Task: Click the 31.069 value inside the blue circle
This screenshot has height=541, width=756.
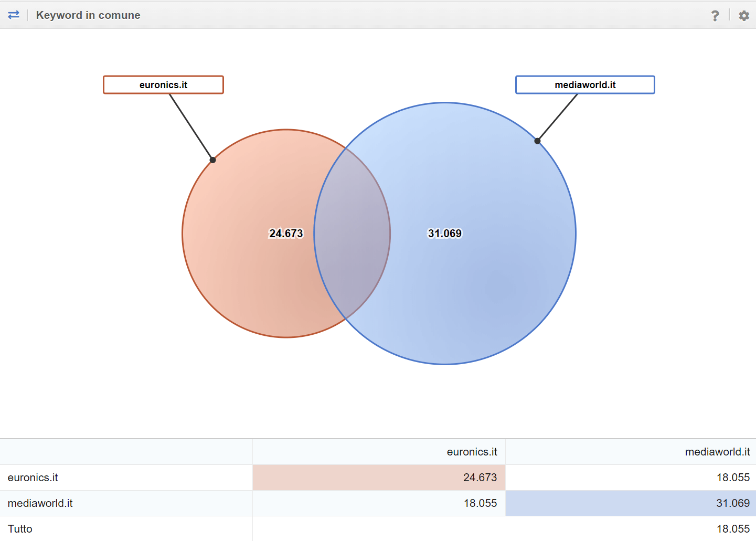Action: point(445,234)
